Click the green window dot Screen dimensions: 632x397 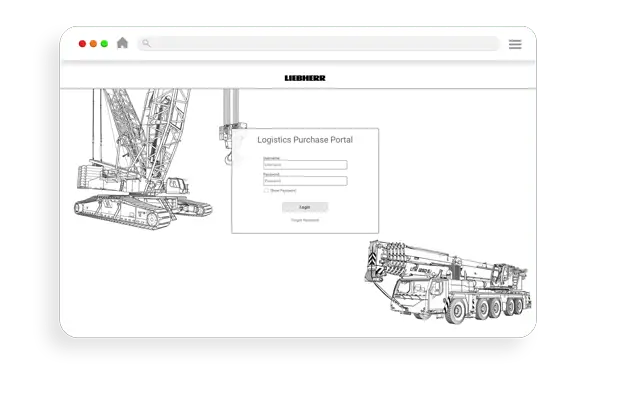(104, 44)
